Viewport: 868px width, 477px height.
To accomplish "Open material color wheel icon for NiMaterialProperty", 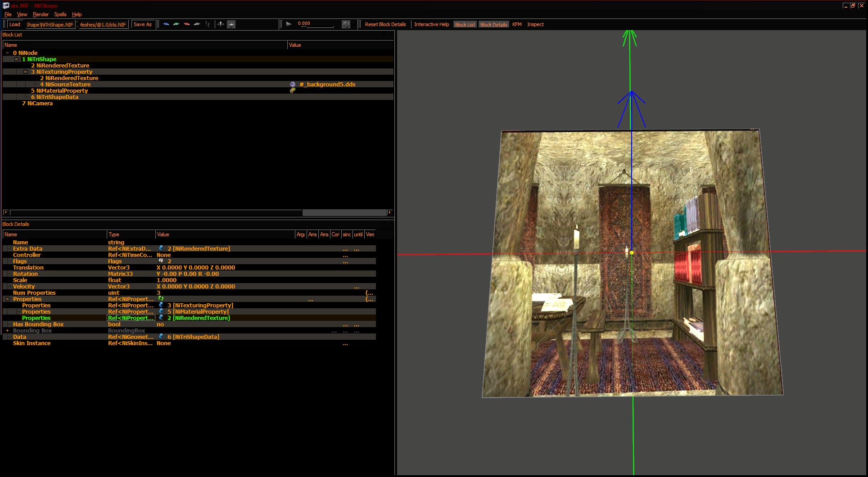I will tap(293, 90).
